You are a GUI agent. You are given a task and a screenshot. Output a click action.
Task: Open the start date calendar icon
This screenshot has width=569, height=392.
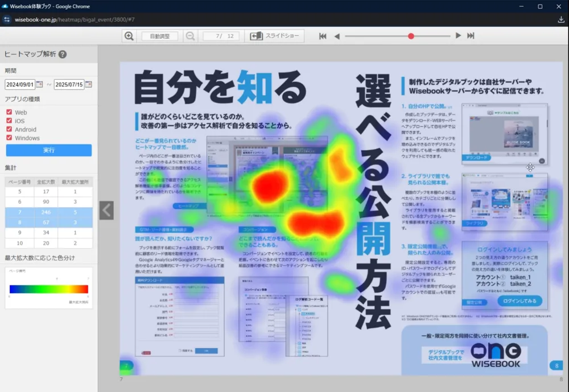point(40,84)
